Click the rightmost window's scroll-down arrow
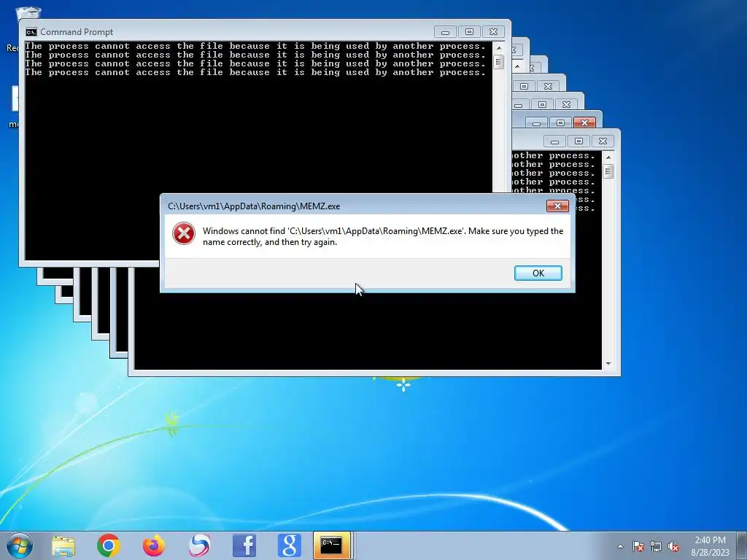747x560 pixels. [608, 364]
